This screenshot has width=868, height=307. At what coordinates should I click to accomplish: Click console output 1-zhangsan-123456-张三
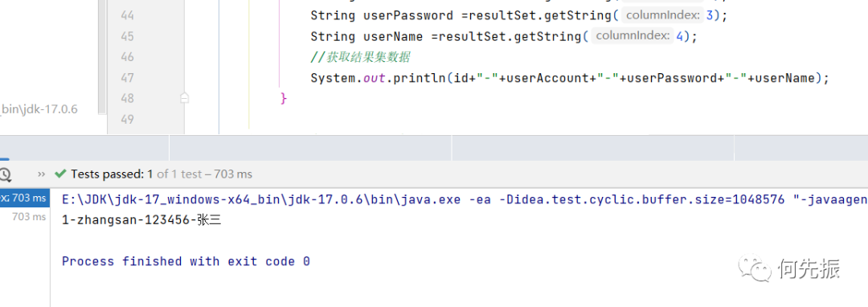click(x=142, y=220)
